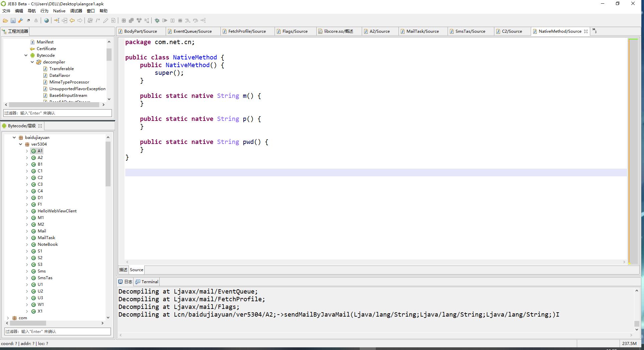This screenshot has height=350, width=644.
Task: Click the yellow navigate back arrow
Action: (x=72, y=20)
